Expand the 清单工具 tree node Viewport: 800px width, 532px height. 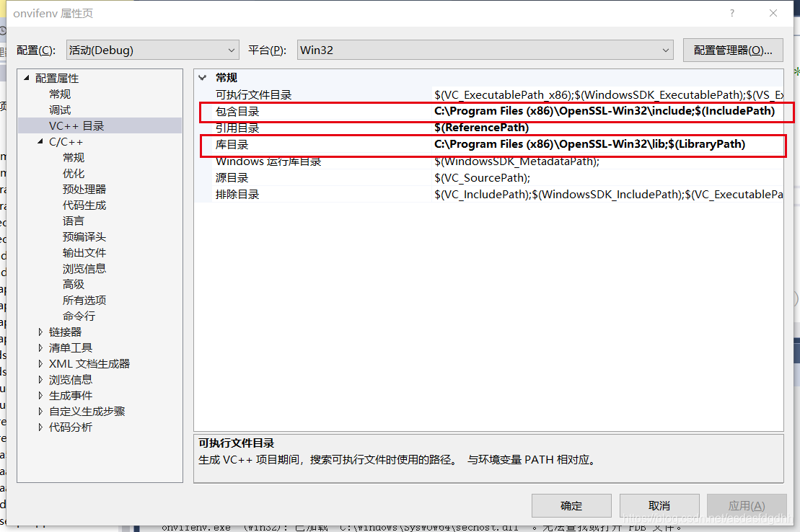point(41,347)
